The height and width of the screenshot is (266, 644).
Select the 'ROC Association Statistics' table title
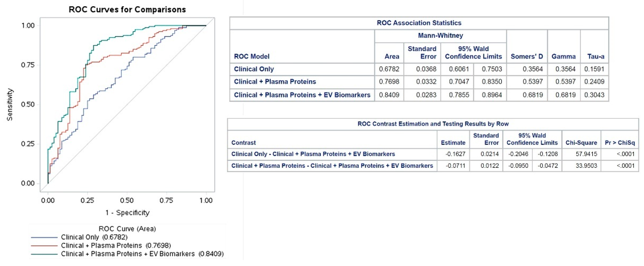tap(419, 23)
